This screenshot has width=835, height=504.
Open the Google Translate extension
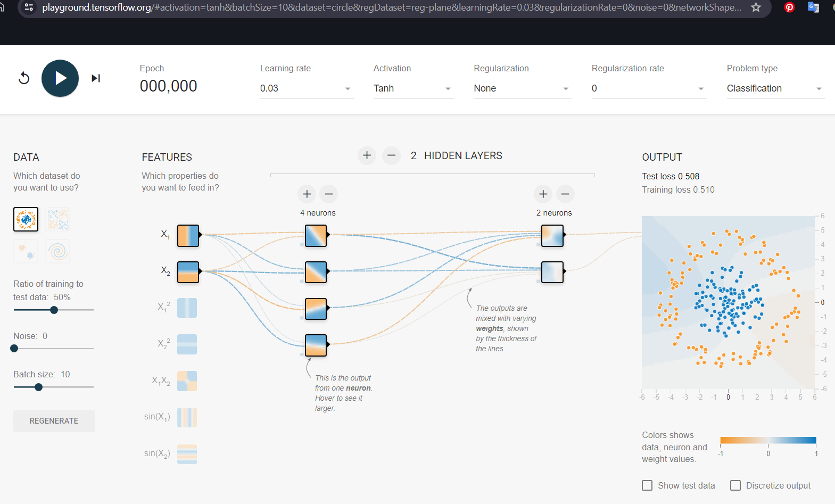(813, 7)
